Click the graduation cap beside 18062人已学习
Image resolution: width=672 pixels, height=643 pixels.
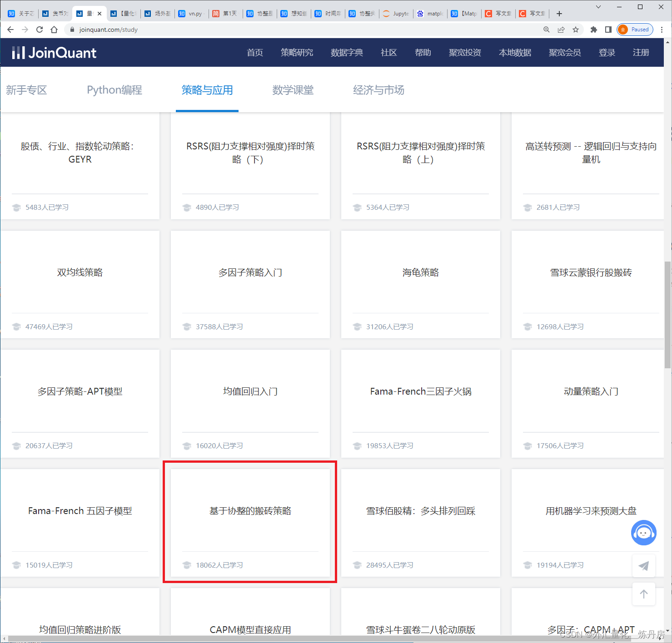[x=187, y=565]
